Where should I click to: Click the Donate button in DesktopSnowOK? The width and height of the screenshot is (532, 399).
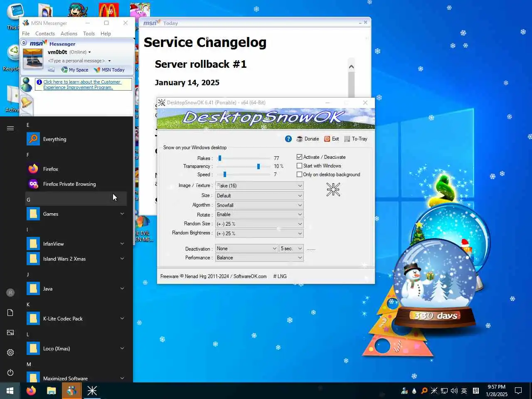[308, 139]
